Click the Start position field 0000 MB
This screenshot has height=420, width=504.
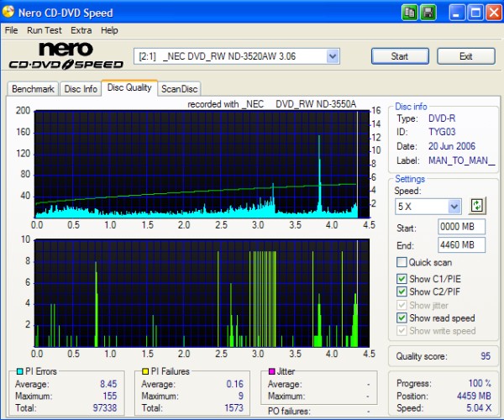pyautogui.click(x=461, y=227)
